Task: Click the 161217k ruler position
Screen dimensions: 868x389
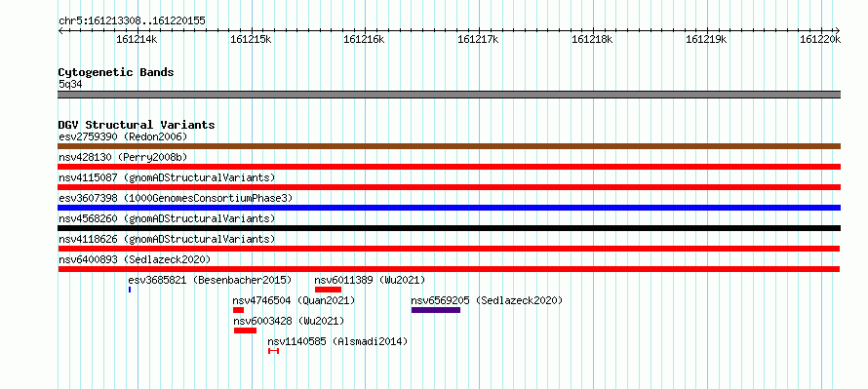Action: click(478, 40)
